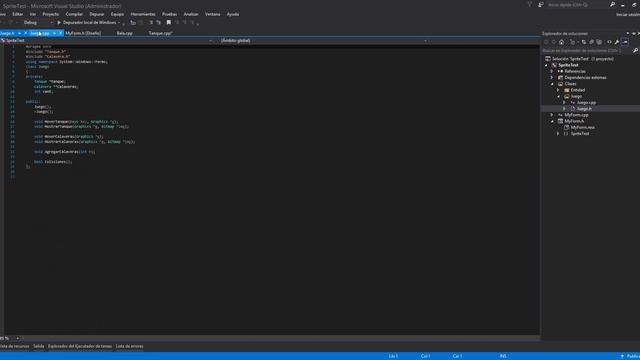Select the Solución 'SpriteTest' root node
This screenshot has width=640, height=360.
[582, 59]
